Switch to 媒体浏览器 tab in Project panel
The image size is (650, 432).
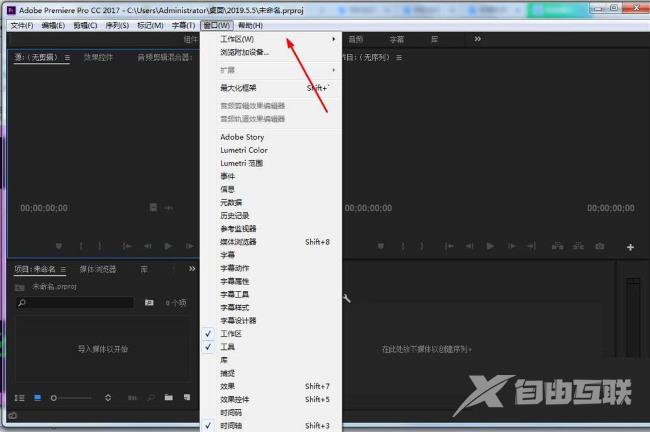[98, 269]
